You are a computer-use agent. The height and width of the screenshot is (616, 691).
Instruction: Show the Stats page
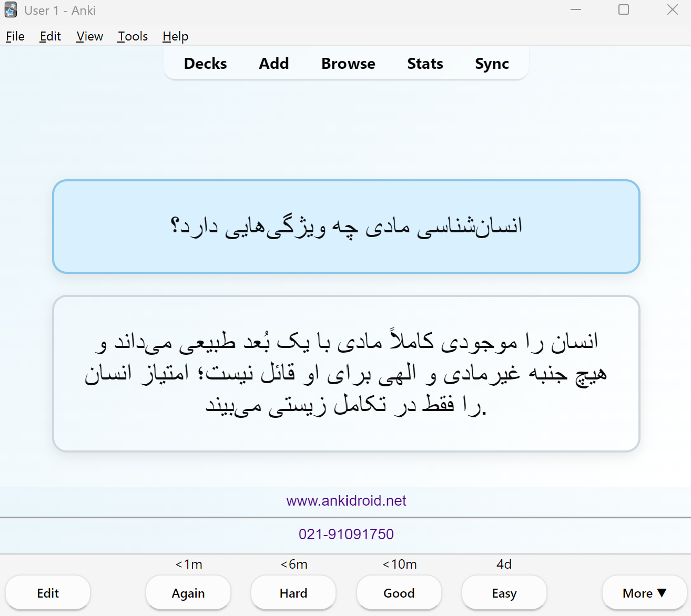425,64
